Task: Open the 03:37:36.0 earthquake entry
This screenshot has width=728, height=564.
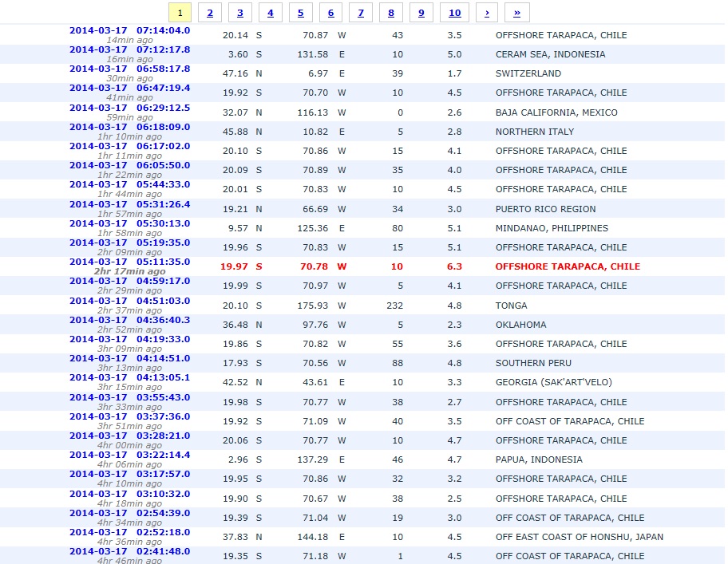Action: pyautogui.click(x=129, y=416)
